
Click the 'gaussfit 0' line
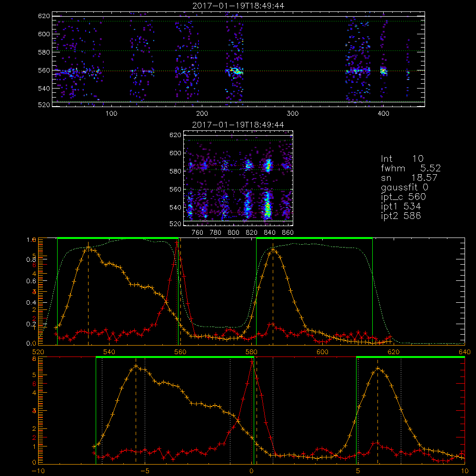point(405,187)
